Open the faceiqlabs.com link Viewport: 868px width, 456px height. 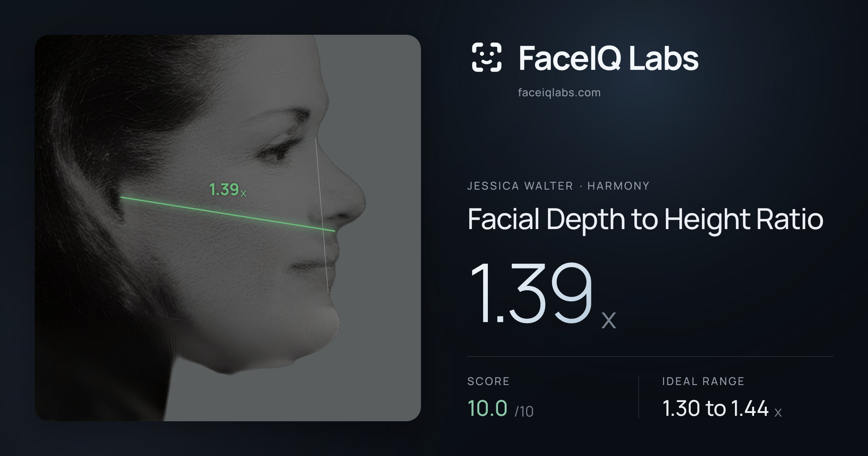(559, 93)
